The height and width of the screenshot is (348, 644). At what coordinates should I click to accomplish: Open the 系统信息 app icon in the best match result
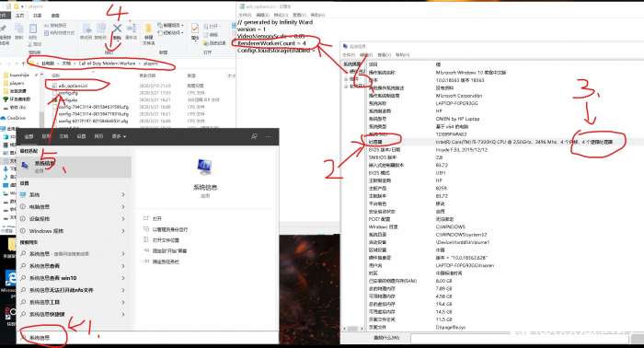tap(25, 165)
